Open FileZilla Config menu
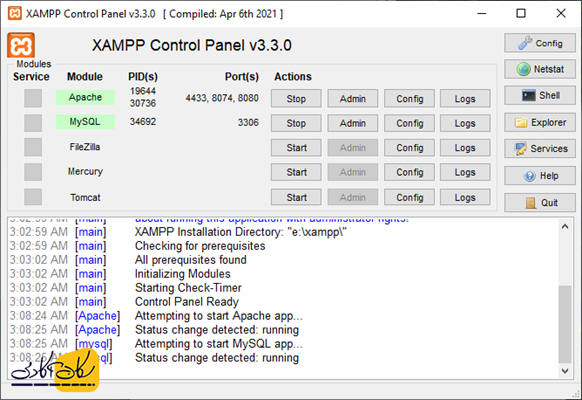 (x=409, y=148)
